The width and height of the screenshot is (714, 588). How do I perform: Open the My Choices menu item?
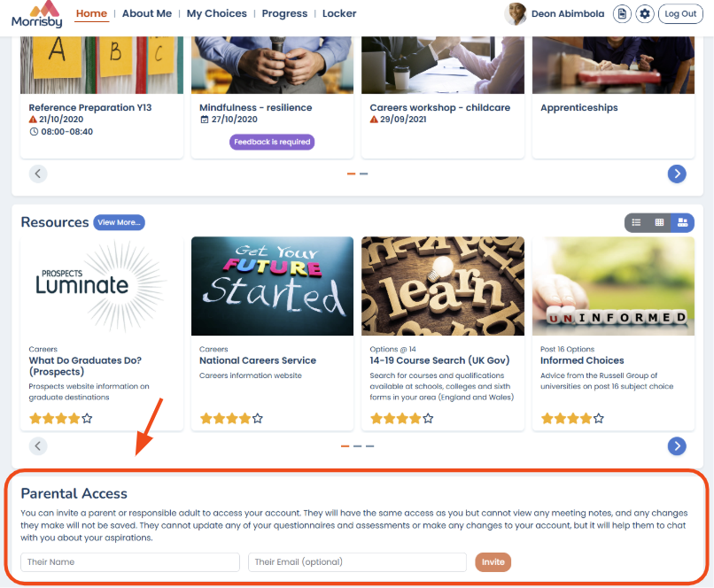216,13
